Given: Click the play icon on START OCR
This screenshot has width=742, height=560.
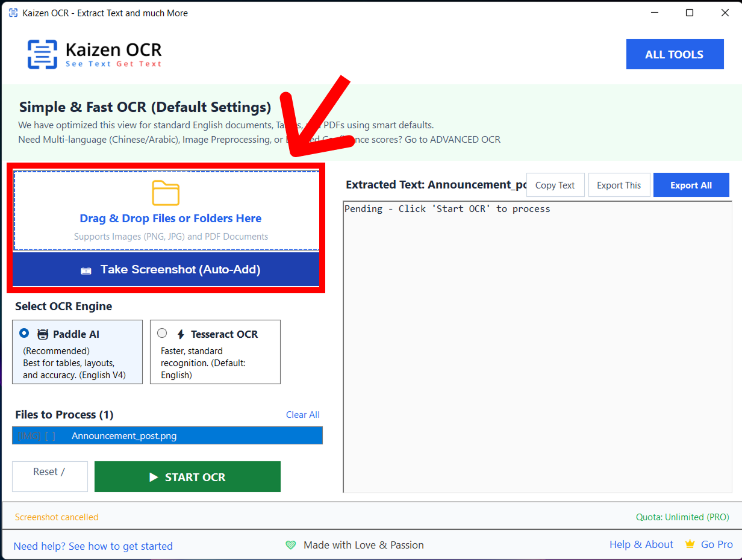Looking at the screenshot, I should coord(154,477).
